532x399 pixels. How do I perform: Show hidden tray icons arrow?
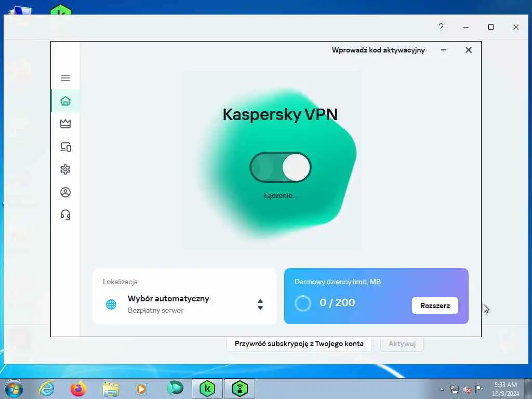click(442, 389)
